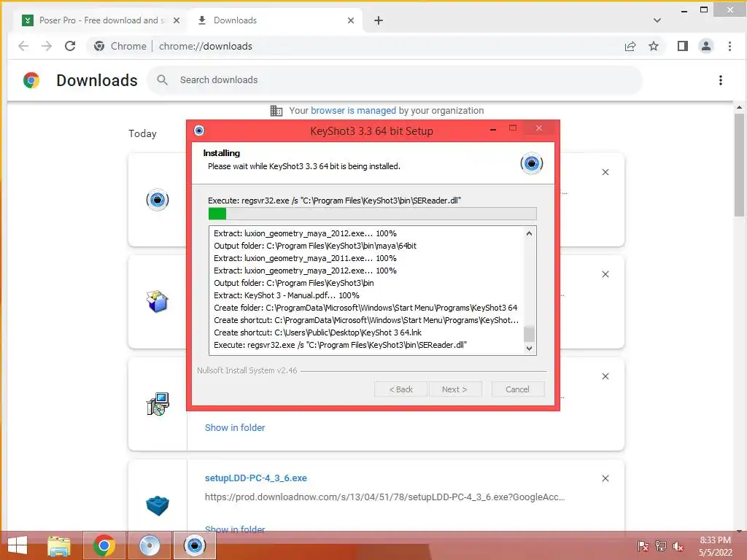This screenshot has width=747, height=560.
Task: Close the Poser Pro tab
Action: (177, 20)
